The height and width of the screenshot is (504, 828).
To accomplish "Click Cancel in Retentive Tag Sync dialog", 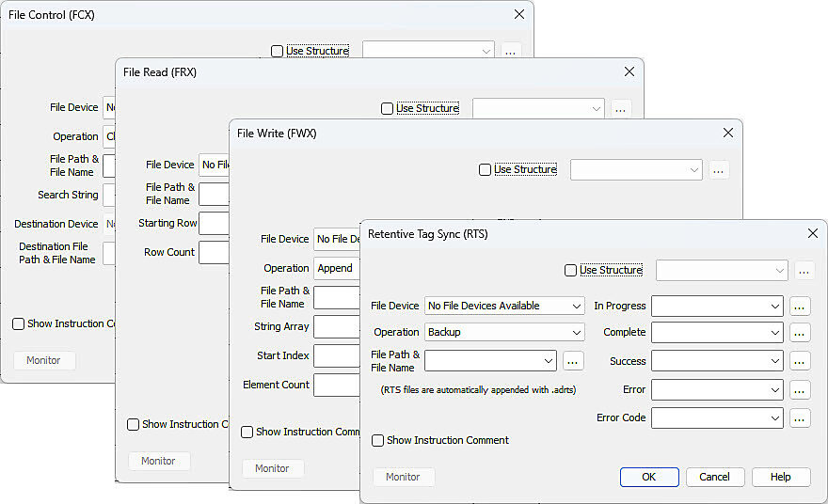I will pos(715,477).
